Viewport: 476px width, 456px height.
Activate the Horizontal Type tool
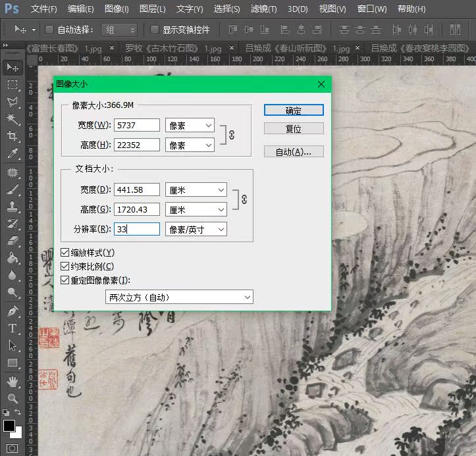pos(13,328)
